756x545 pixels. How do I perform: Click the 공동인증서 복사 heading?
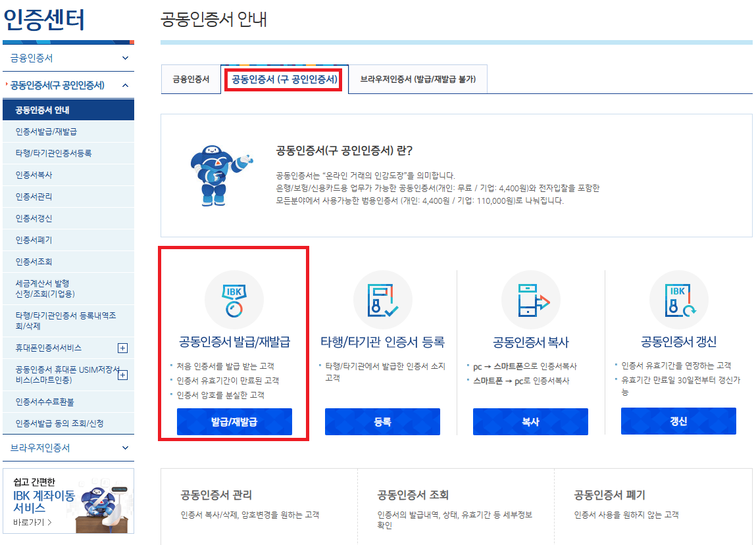click(x=531, y=342)
